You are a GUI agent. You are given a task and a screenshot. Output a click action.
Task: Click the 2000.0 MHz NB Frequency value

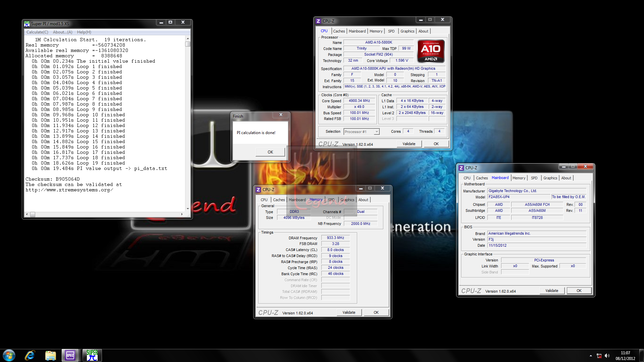(x=361, y=224)
